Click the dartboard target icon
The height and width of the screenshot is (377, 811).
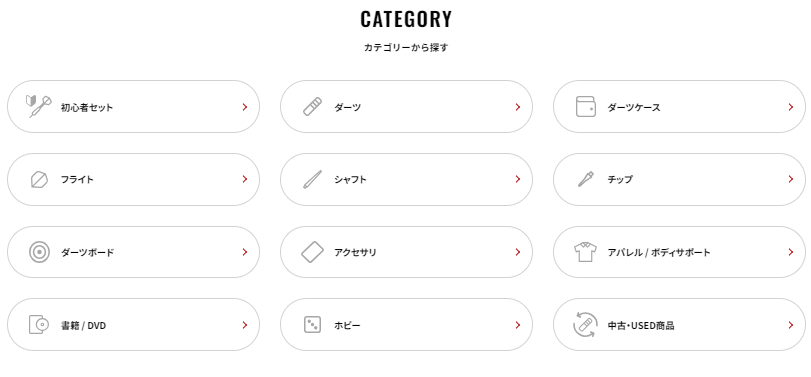[39, 252]
